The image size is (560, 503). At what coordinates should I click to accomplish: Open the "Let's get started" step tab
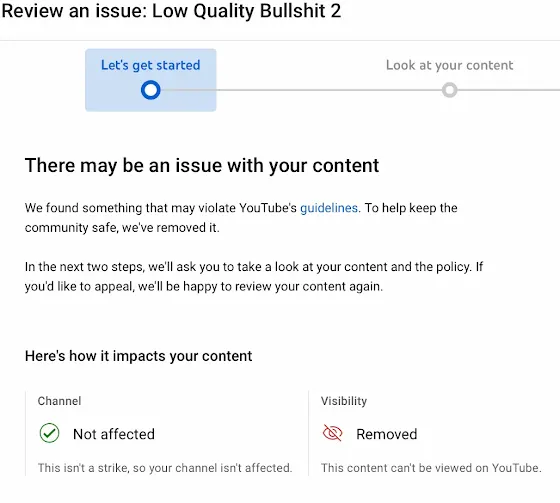tap(150, 80)
